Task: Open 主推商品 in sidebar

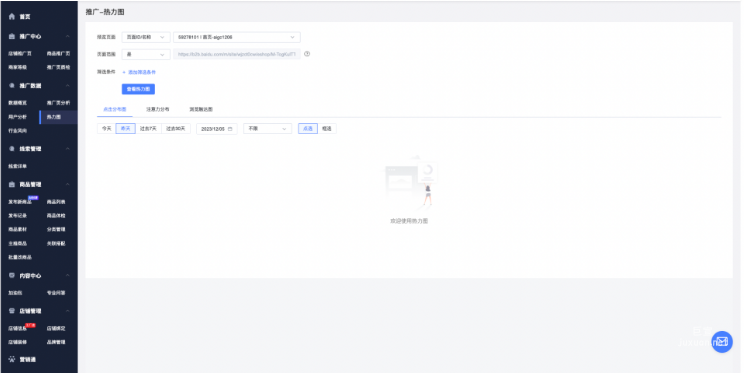Action: 18,244
